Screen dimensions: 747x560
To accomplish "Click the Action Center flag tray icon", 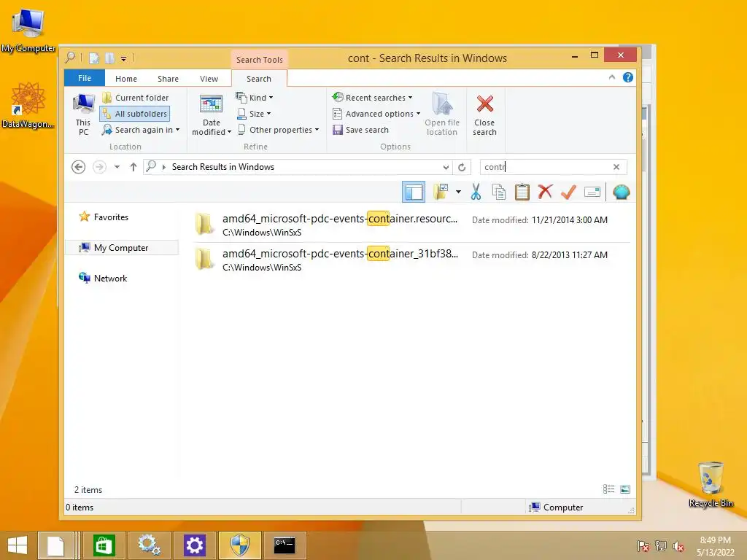I will coord(643,546).
